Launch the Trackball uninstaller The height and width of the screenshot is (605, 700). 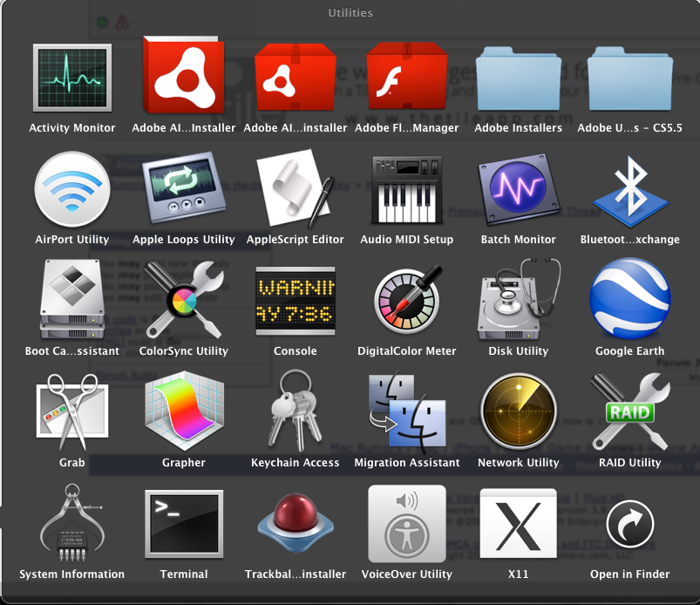tap(296, 523)
